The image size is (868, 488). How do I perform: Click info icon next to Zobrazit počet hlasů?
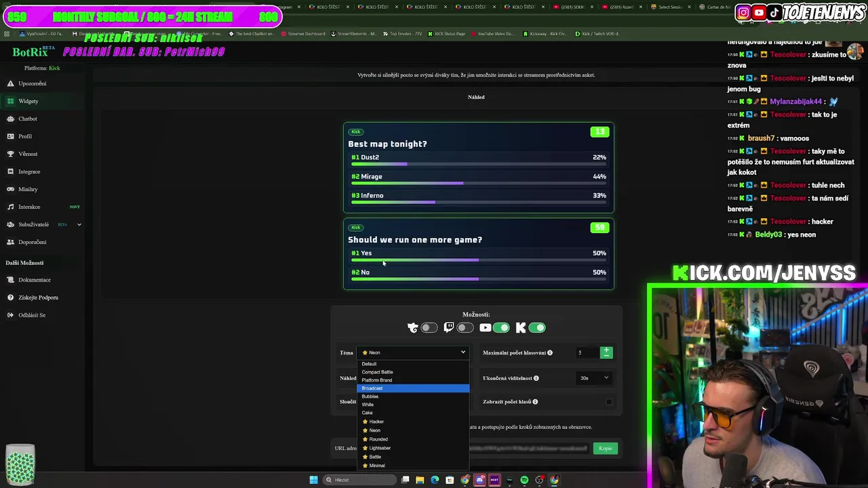point(535,402)
